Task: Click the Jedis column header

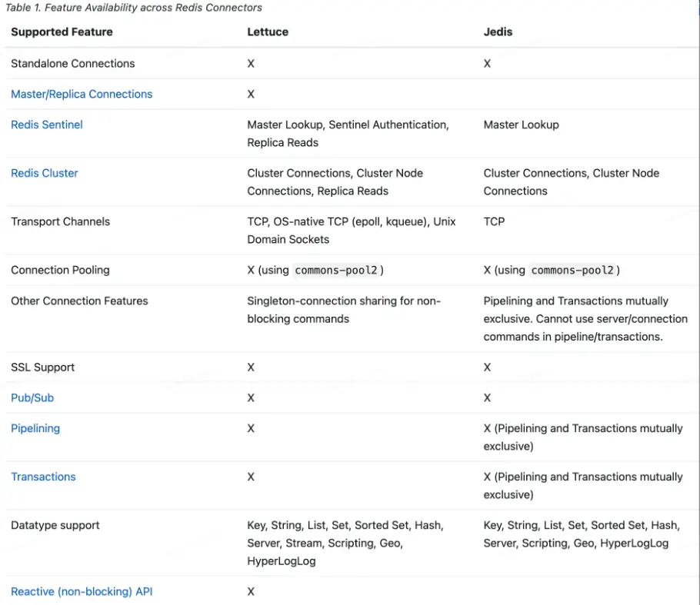Action: (x=498, y=32)
